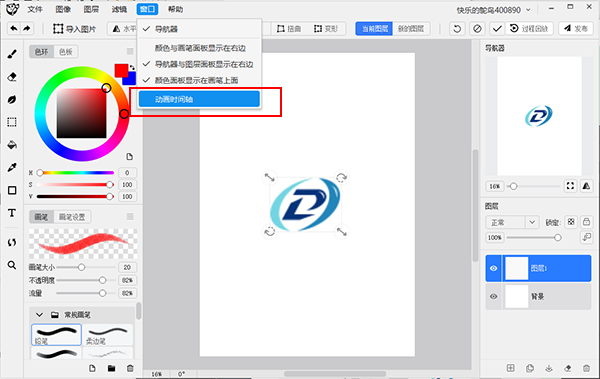Click the brush size slider handle
This screenshot has width=600, height=379.
(x=82, y=267)
